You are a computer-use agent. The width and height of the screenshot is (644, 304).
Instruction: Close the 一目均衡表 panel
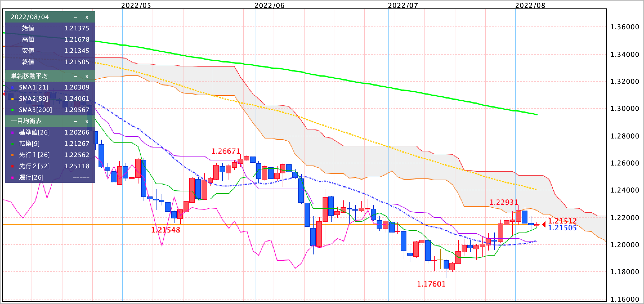[x=87, y=121]
